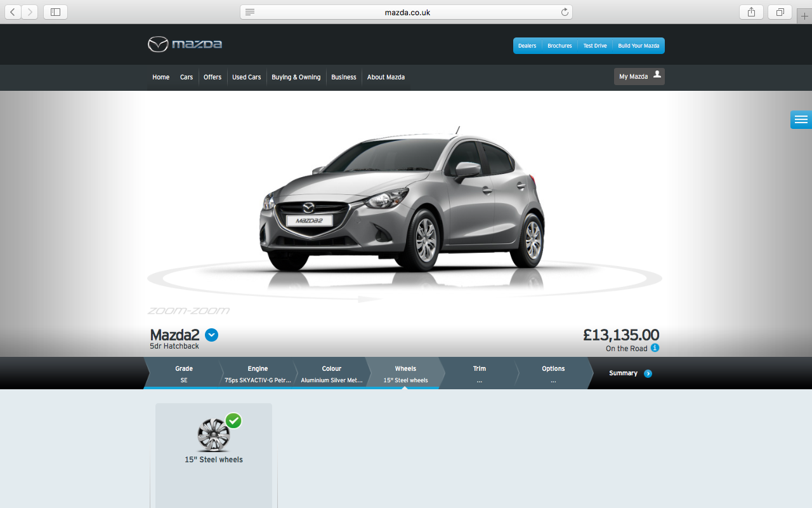
Task: Switch to the Grade step tab
Action: (184, 373)
